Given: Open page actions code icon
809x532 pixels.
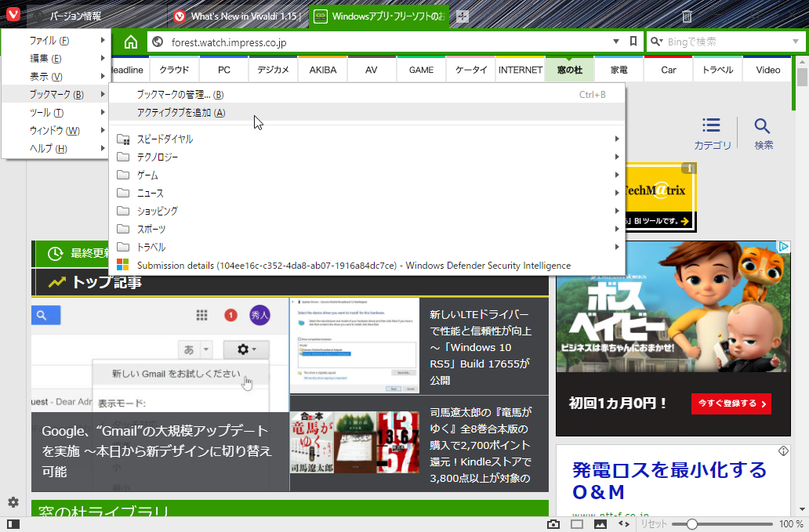Looking at the screenshot, I should [x=624, y=524].
